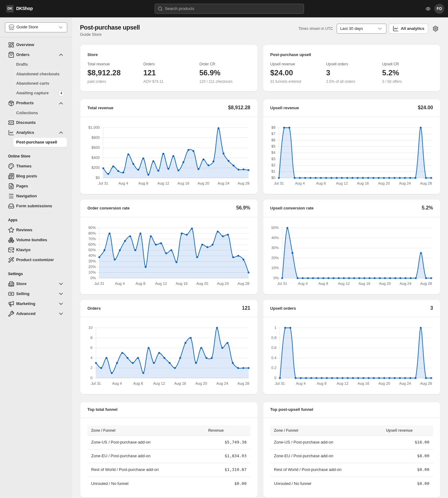Click the Orders bag icon
The width and height of the screenshot is (448, 498).
(x=11, y=55)
